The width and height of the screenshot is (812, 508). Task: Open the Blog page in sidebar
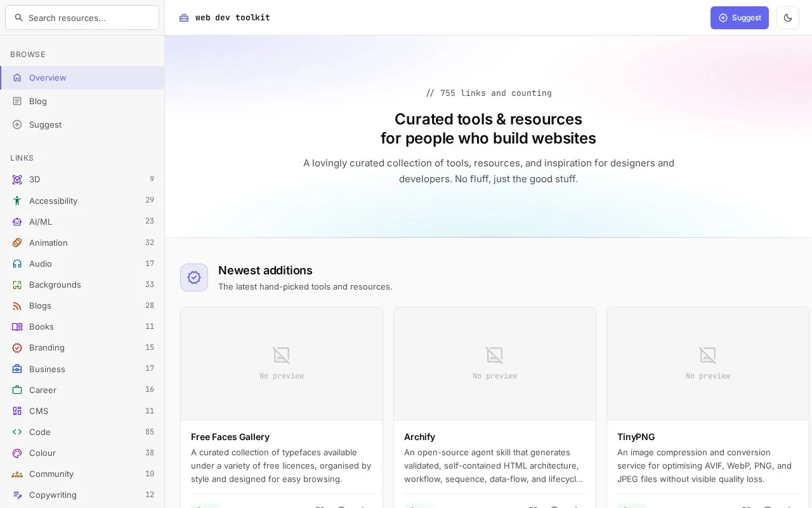(x=82, y=101)
